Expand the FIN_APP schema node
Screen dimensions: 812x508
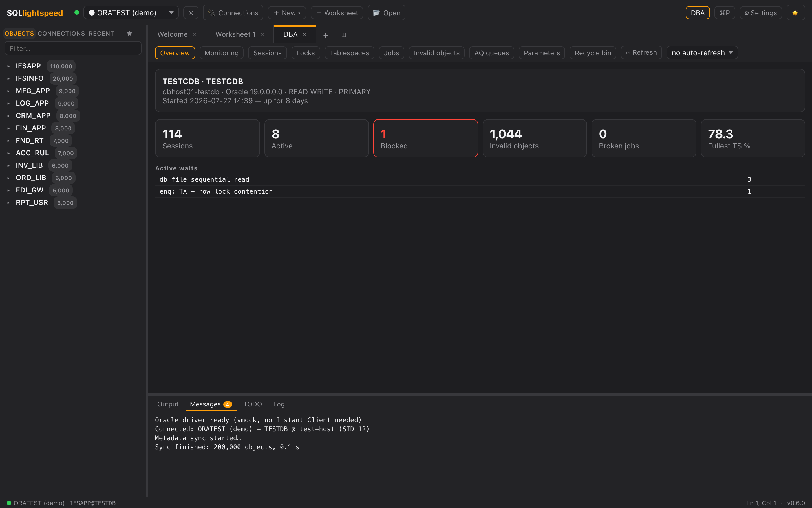coord(8,128)
